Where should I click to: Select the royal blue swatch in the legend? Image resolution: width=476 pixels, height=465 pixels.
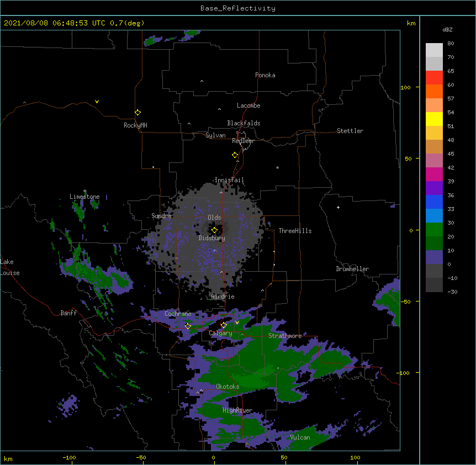click(434, 202)
